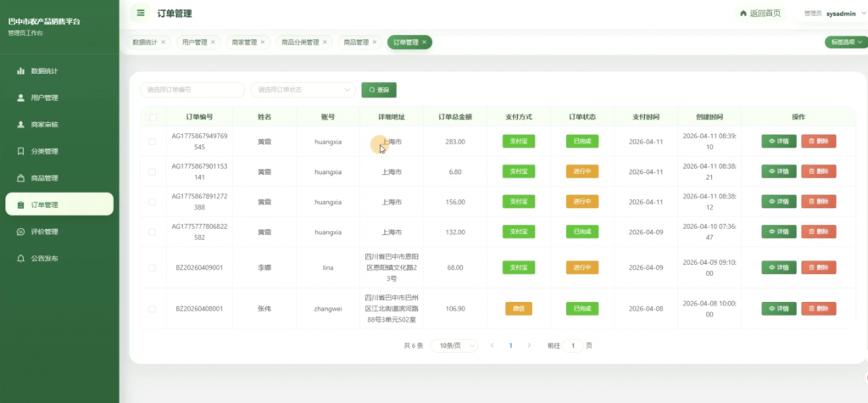The image size is (868, 403).
Task: Click 返回首页 home link
Action: coord(760,14)
